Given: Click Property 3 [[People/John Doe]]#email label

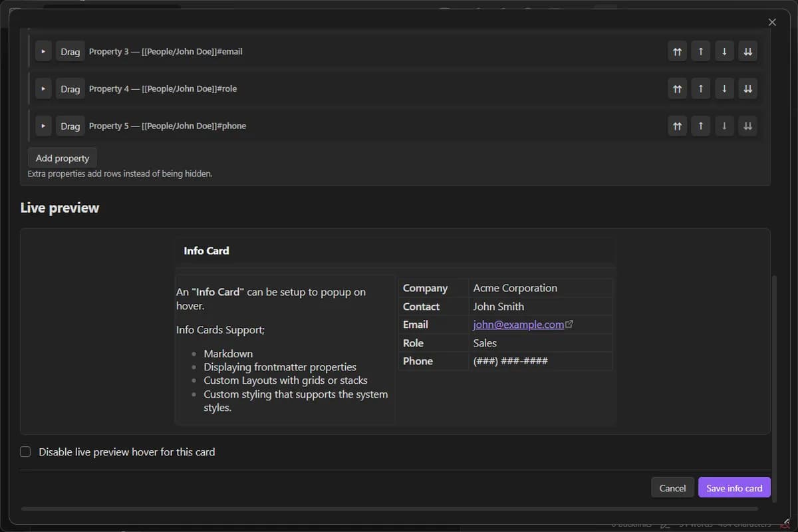Looking at the screenshot, I should click(x=166, y=51).
